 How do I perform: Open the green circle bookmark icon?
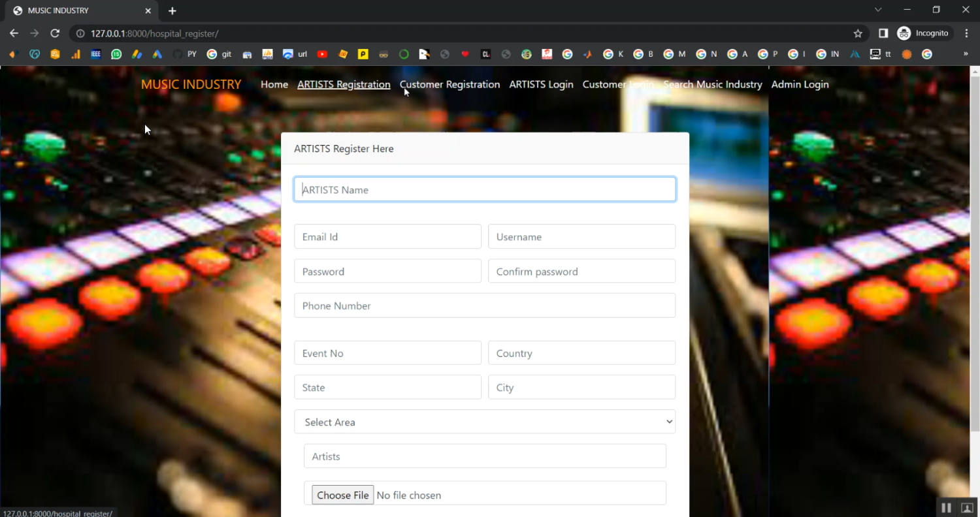(x=404, y=54)
